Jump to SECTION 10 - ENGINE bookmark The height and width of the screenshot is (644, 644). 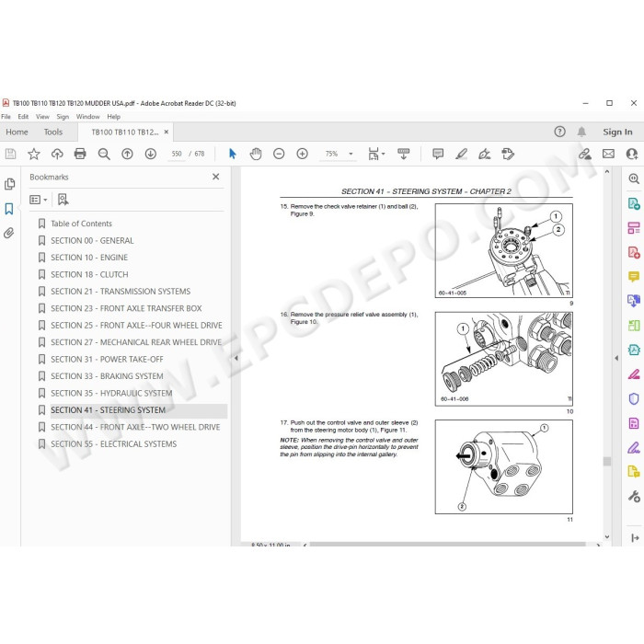coord(89,258)
